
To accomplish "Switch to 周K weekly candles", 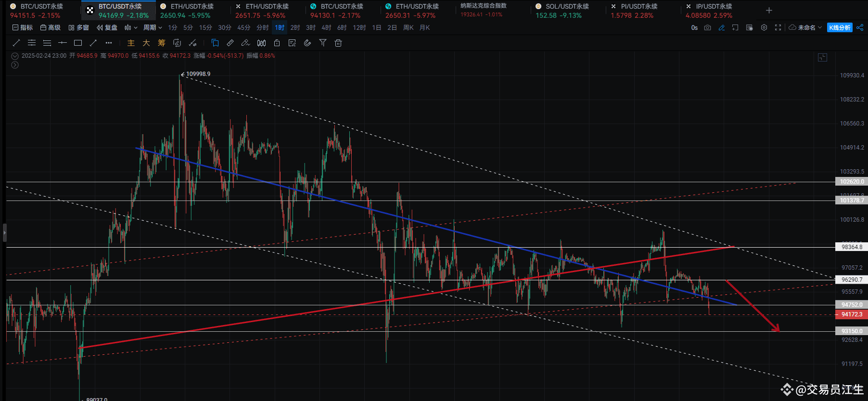I will point(408,27).
